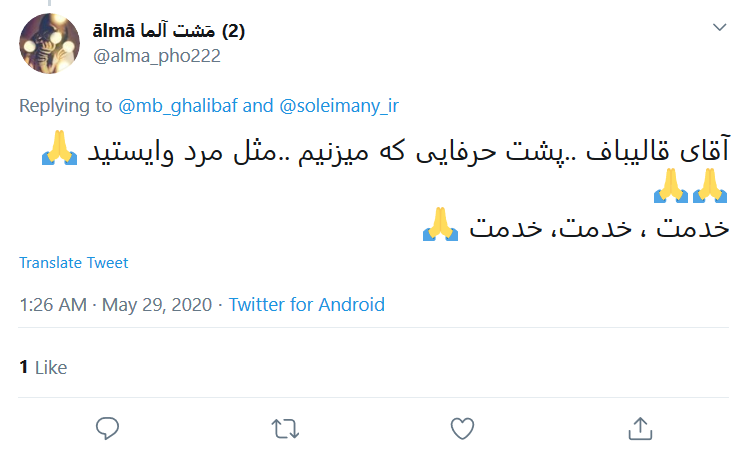748x458 pixels.
Task: Click the Replying to label text
Action: 66,104
